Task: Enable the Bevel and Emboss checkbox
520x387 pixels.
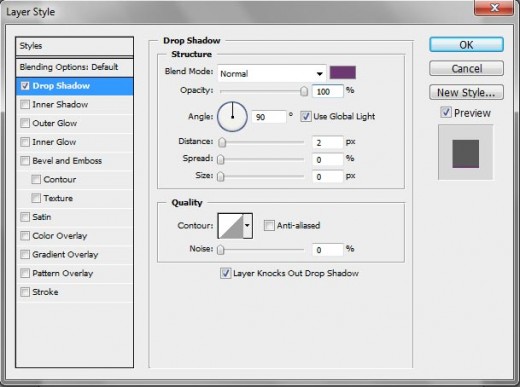Action: click(25, 161)
